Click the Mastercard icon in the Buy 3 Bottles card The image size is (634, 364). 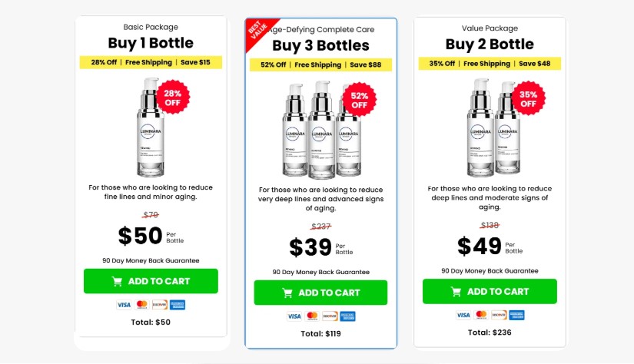tap(311, 316)
